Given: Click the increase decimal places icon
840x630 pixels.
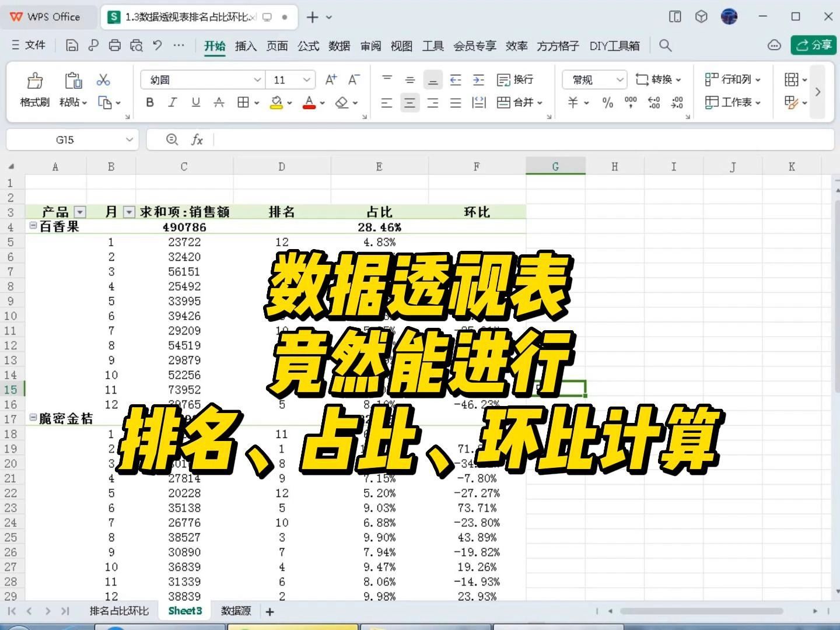Looking at the screenshot, I should click(653, 103).
